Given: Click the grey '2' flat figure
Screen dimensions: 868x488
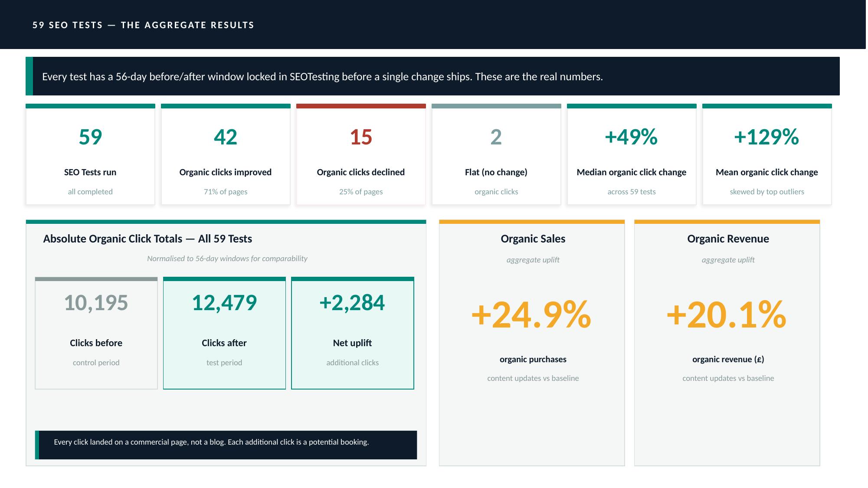Looking at the screenshot, I should pos(496,137).
